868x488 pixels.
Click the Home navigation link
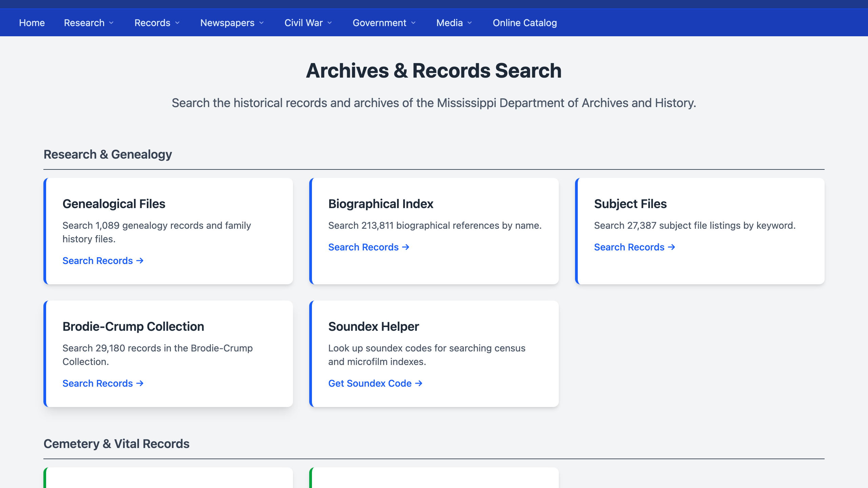click(32, 23)
